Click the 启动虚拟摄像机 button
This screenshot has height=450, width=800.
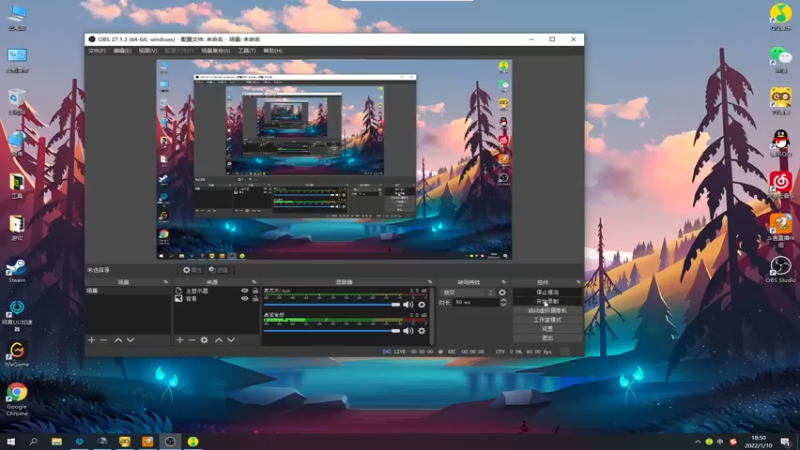coord(547,311)
